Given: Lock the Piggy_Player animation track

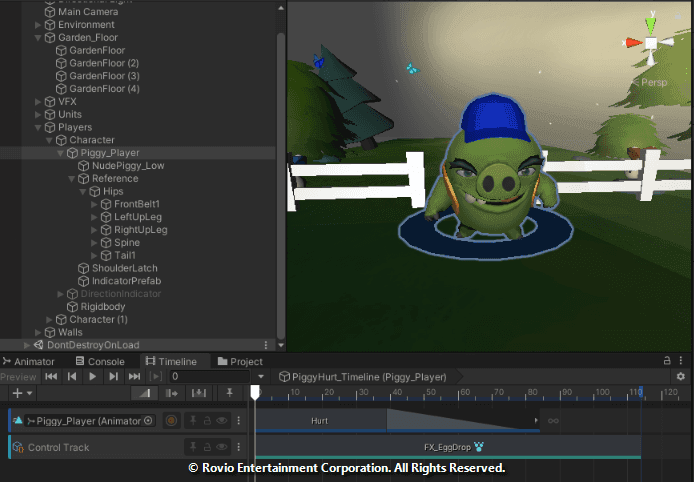Looking at the screenshot, I should [207, 420].
